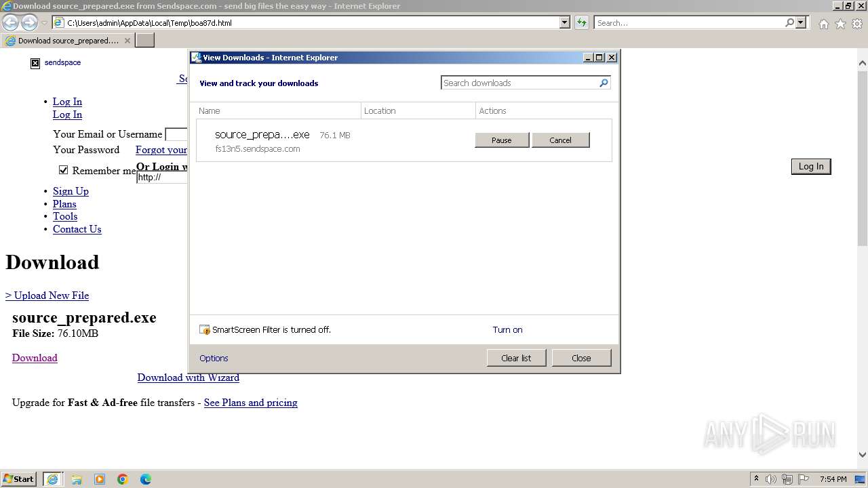Launch Edge from taskbar
This screenshot has height=488, width=868.
[146, 479]
